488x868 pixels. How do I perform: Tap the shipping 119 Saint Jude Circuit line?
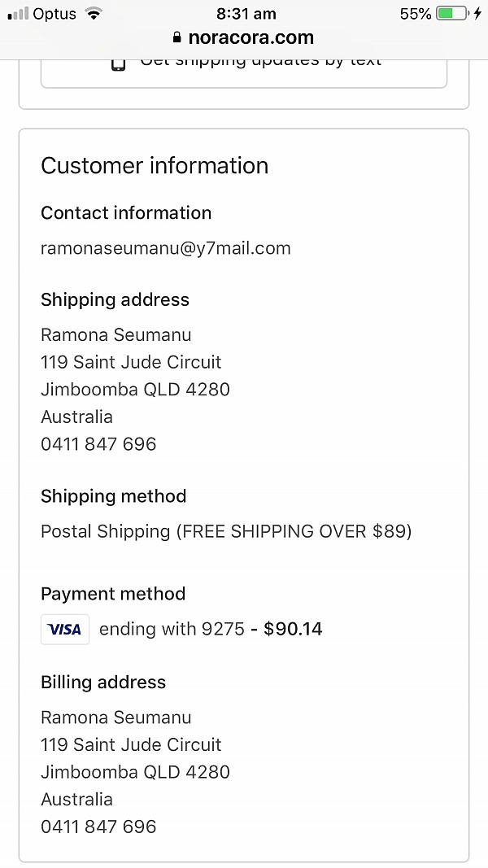[131, 362]
